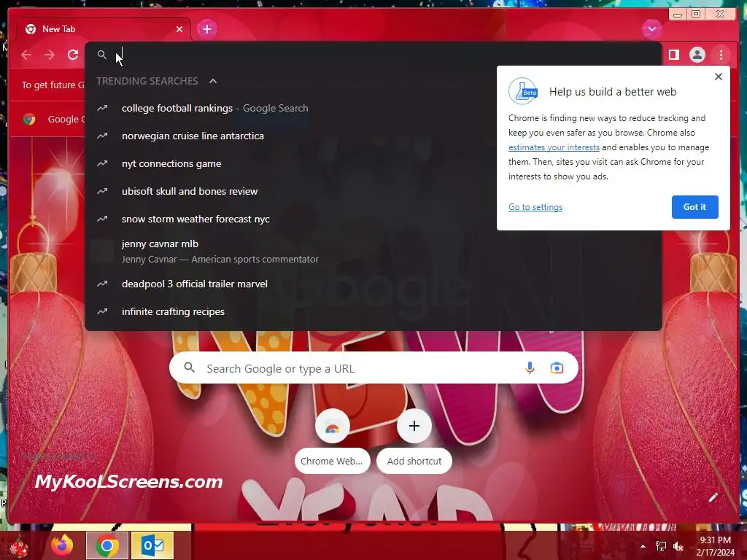Toggle the side panel icon
This screenshot has height=560, width=747.
click(673, 55)
